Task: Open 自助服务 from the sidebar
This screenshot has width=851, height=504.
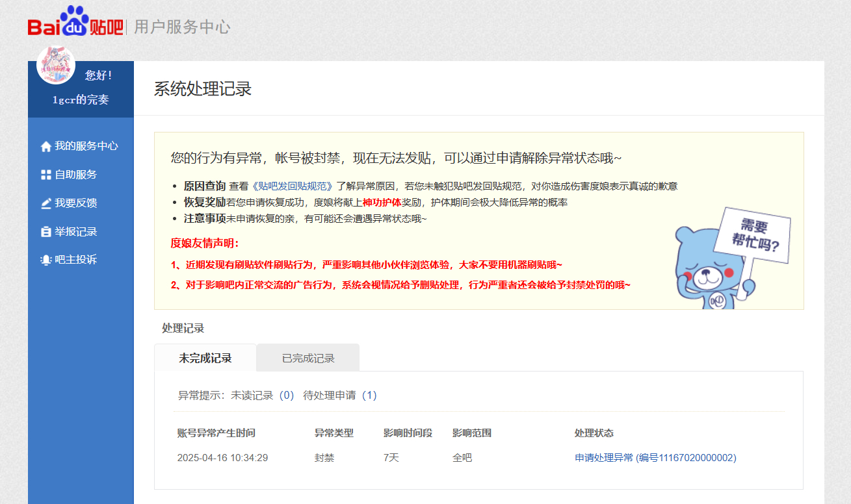Action: [x=75, y=175]
